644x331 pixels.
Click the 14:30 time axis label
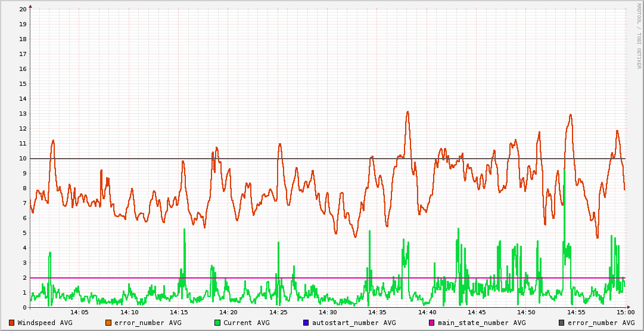[x=328, y=312]
